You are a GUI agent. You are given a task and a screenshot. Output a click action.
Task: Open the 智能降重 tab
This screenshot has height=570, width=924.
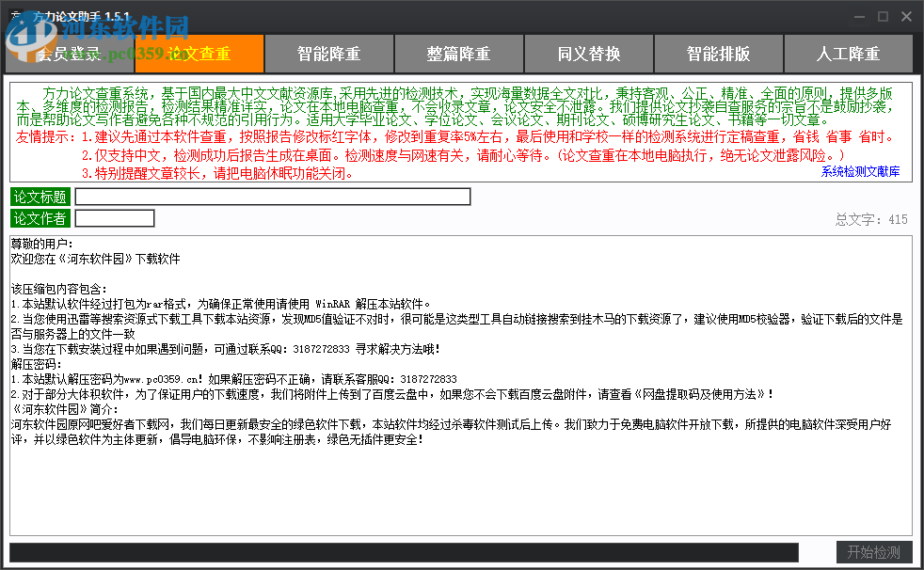click(328, 54)
